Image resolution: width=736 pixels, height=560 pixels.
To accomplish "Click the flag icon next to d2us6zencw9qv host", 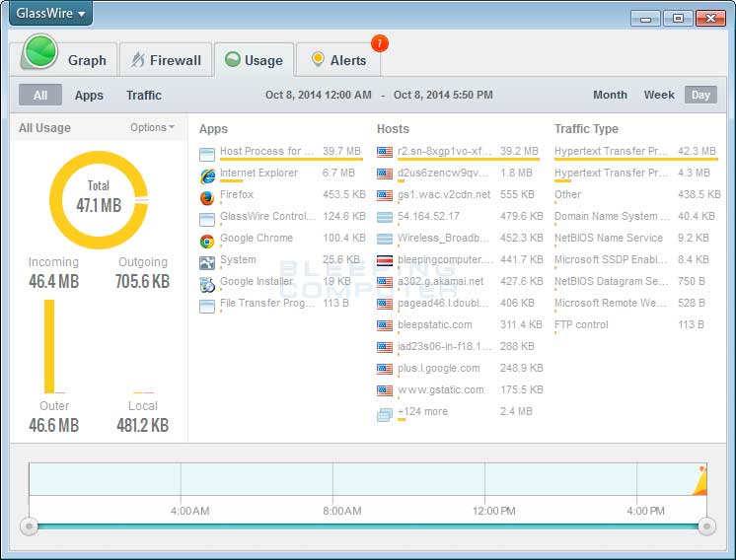I will pyautogui.click(x=385, y=174).
